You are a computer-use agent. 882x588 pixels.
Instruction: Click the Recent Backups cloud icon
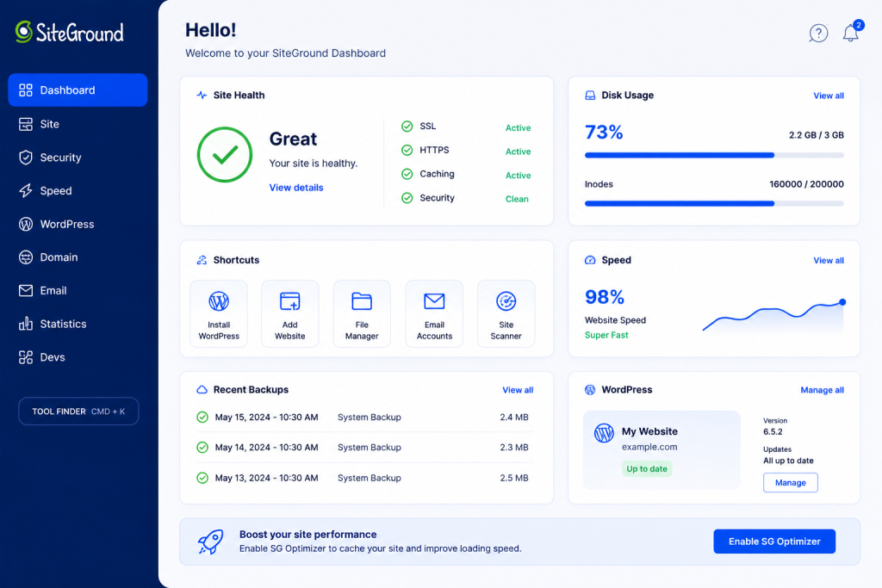tap(202, 390)
